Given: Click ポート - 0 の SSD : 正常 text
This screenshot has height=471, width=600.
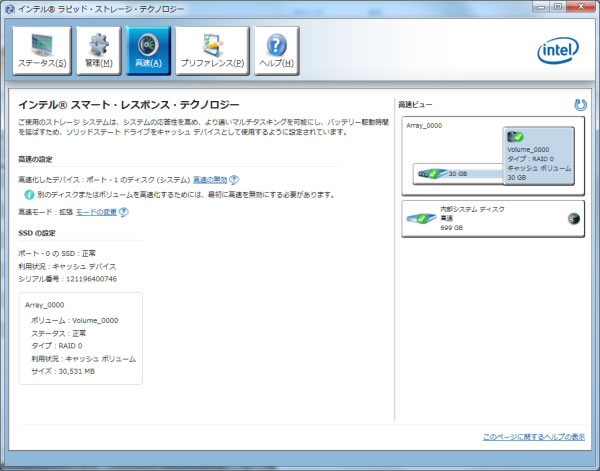Looking at the screenshot, I should 57,253.
